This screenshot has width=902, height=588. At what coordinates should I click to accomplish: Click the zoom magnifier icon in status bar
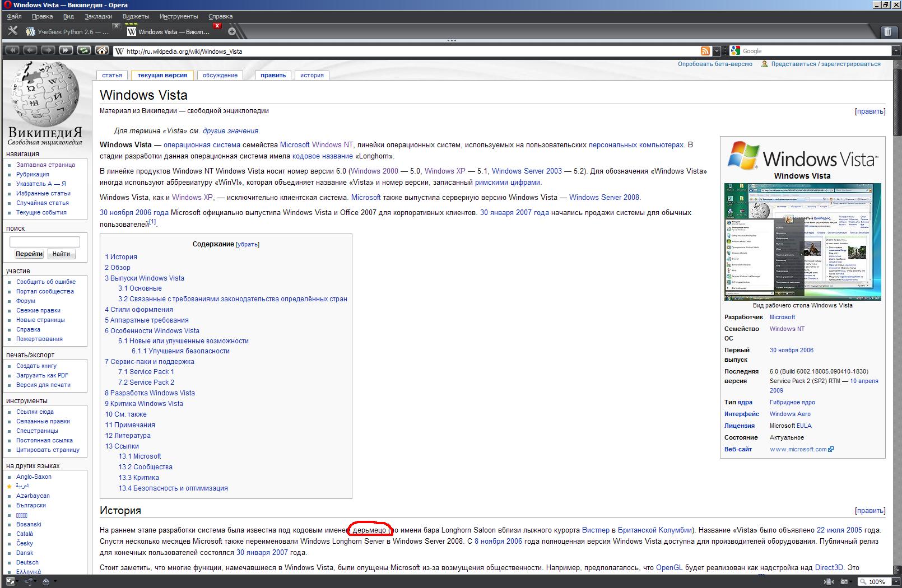click(862, 582)
